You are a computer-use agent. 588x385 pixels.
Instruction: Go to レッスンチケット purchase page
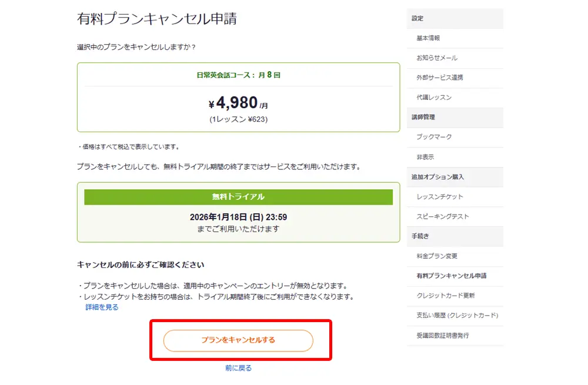tap(439, 197)
